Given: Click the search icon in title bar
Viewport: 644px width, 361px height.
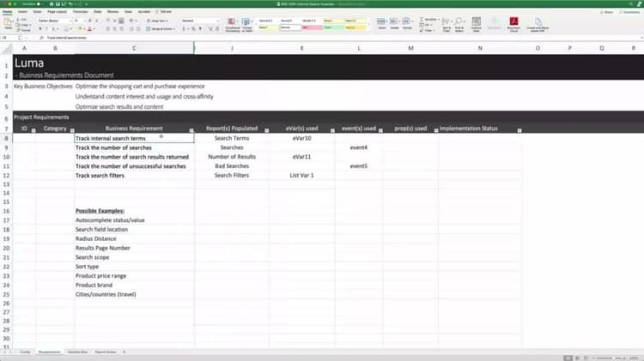Looking at the screenshot, I should pyautogui.click(x=631, y=4).
